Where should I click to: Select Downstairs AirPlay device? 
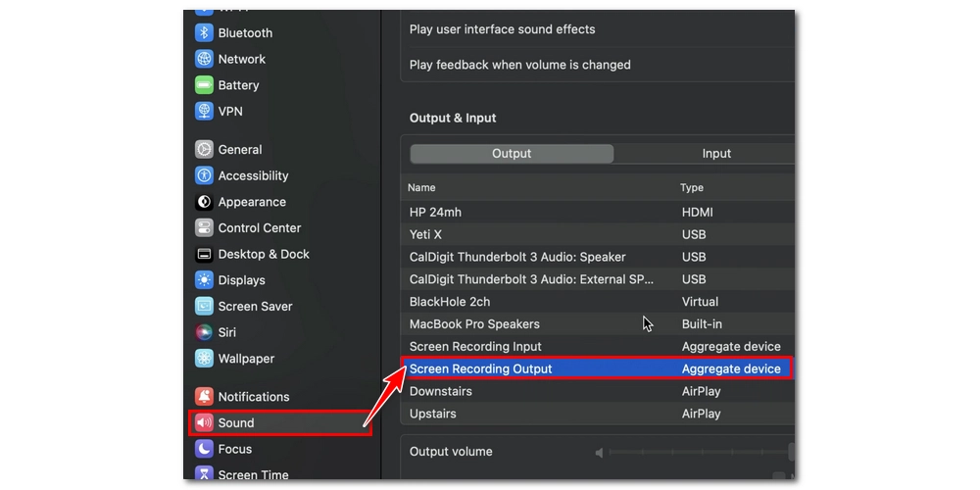pyautogui.click(x=598, y=391)
